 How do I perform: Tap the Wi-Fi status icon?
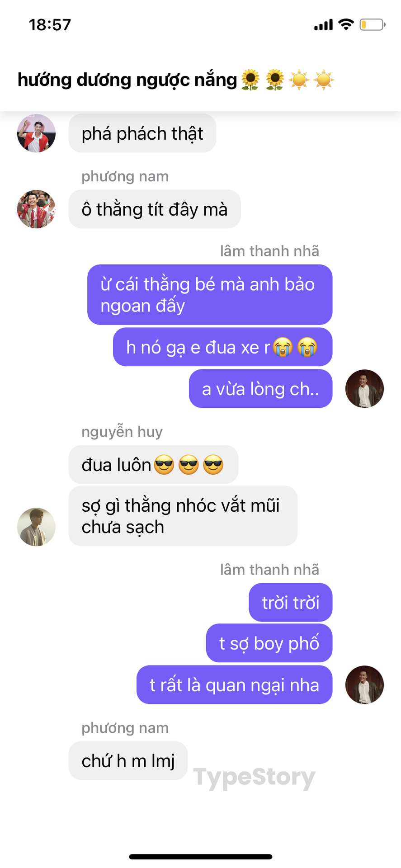[x=346, y=24]
